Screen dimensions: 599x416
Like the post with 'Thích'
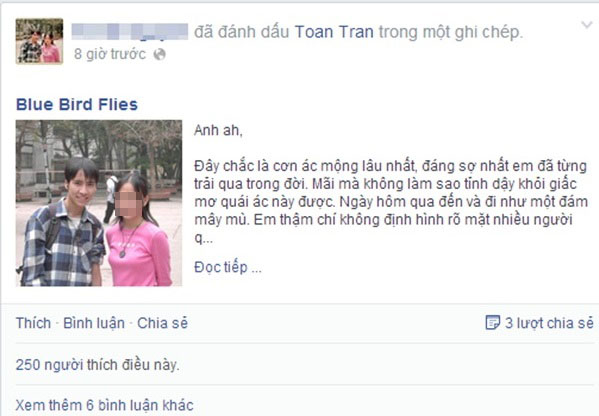pyautogui.click(x=33, y=323)
